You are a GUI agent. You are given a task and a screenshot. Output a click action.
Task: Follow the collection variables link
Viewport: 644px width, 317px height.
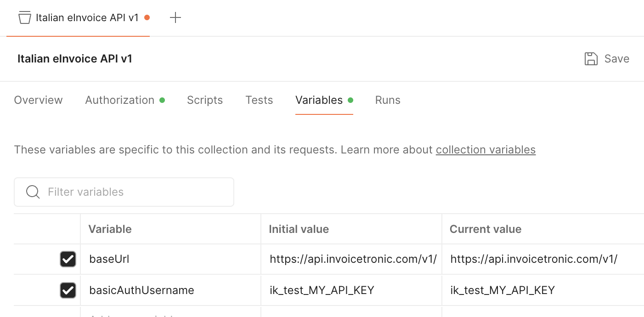click(x=486, y=150)
